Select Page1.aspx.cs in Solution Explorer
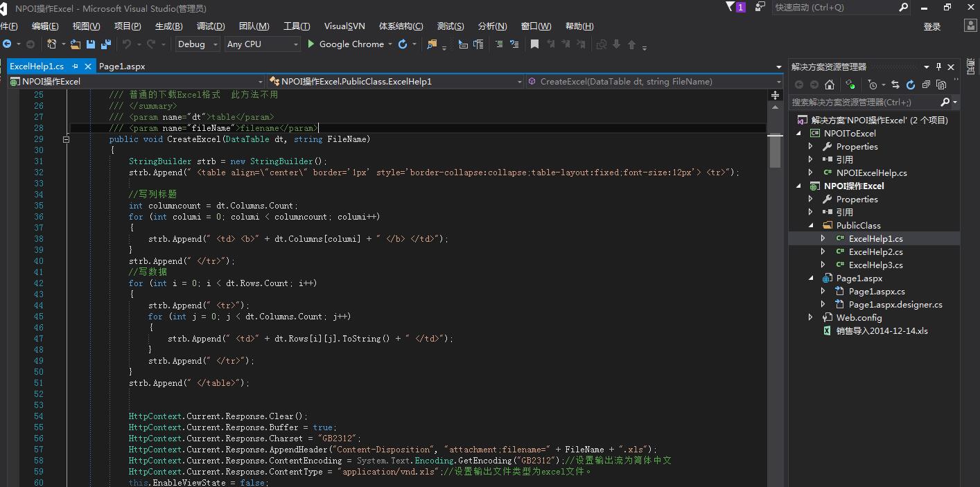The width and height of the screenshot is (980, 487). (877, 291)
